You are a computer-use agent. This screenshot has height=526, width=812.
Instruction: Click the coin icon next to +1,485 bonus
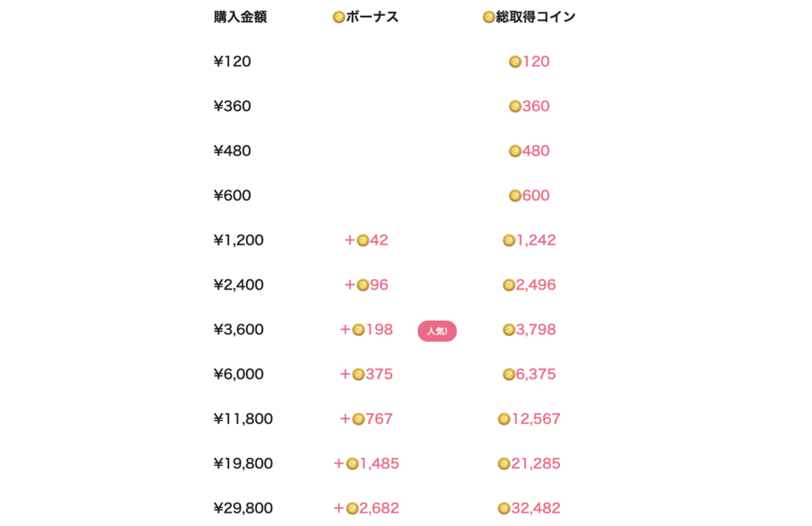tap(352, 464)
